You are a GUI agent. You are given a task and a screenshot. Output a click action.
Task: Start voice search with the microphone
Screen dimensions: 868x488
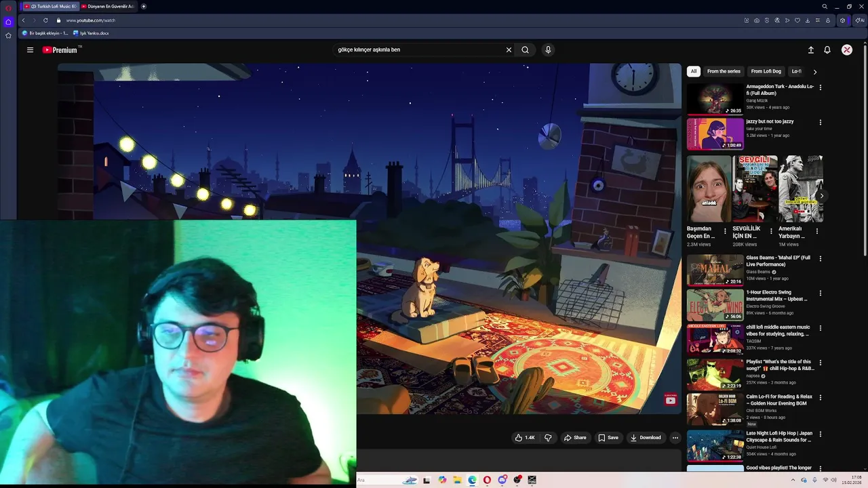[548, 49]
